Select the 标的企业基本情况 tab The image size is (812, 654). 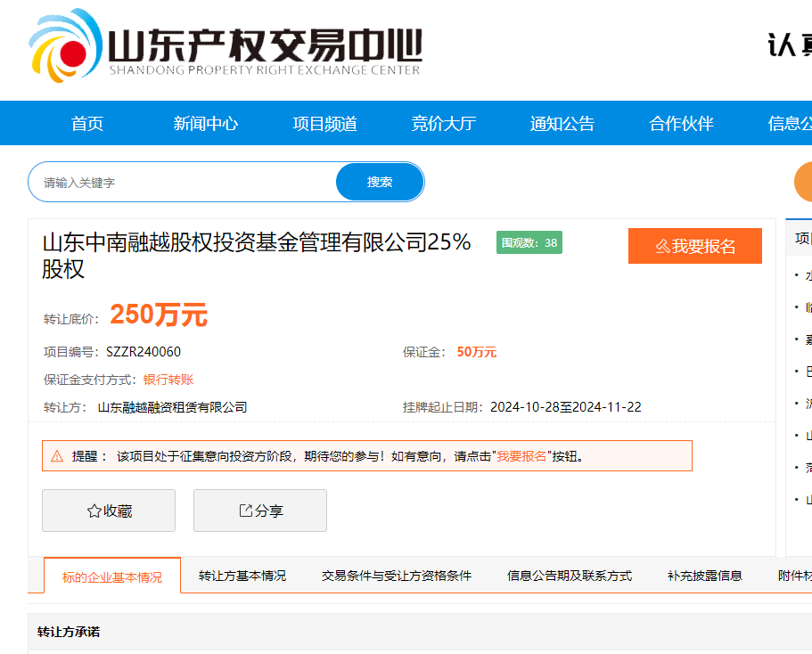click(111, 576)
